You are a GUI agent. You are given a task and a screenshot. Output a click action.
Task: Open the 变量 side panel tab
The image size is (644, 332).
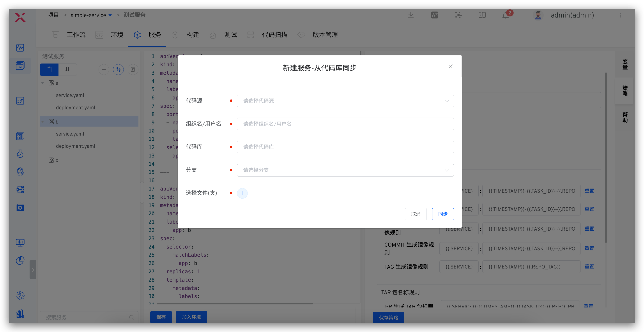pyautogui.click(x=625, y=65)
